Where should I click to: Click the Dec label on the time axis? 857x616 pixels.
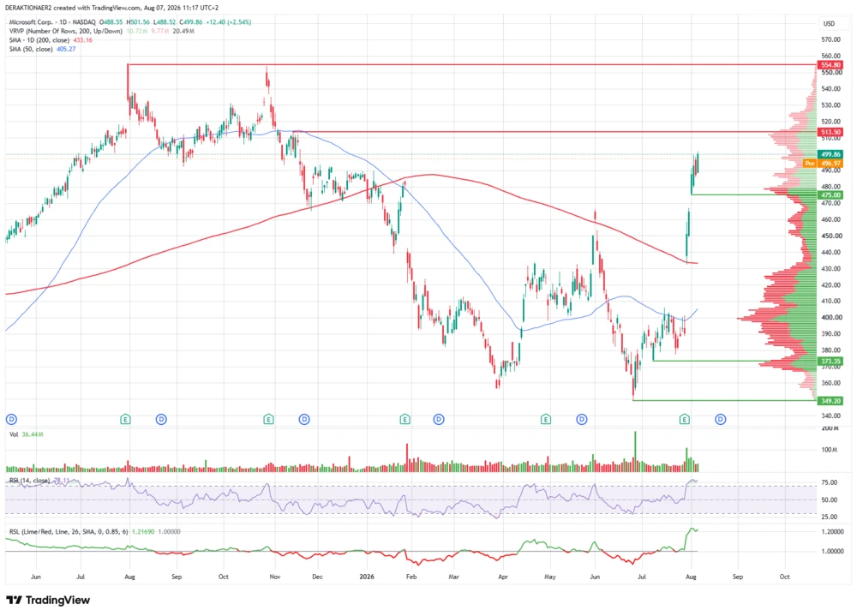318,577
